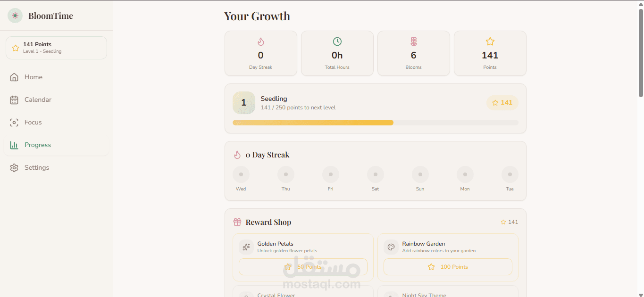Purchase Rainbow Garden for 100 Points

point(448,267)
